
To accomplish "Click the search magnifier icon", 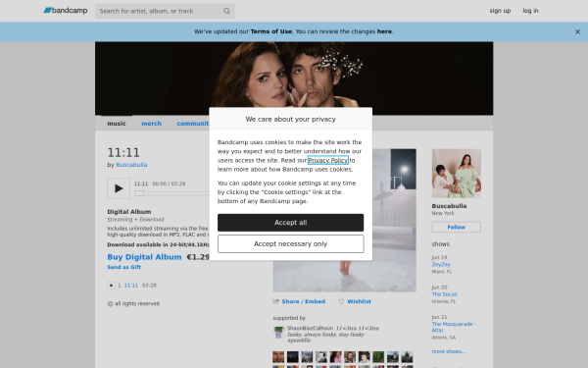I will pyautogui.click(x=226, y=11).
